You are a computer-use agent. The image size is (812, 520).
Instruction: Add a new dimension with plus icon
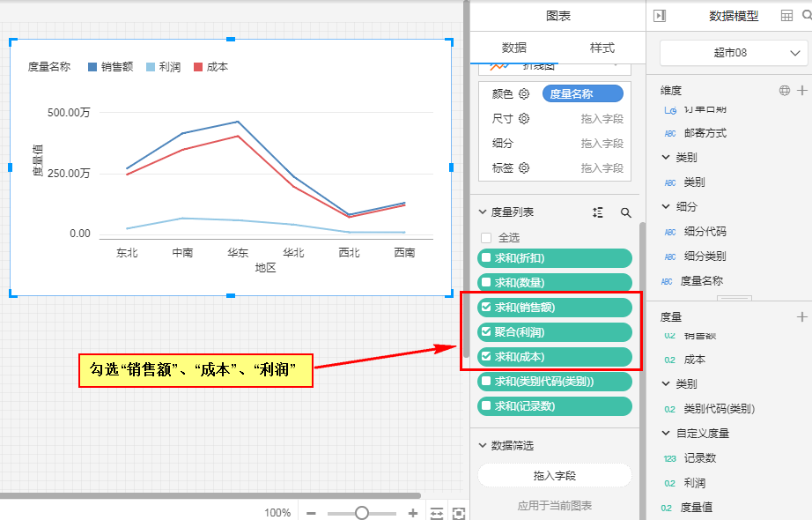pyautogui.click(x=801, y=91)
